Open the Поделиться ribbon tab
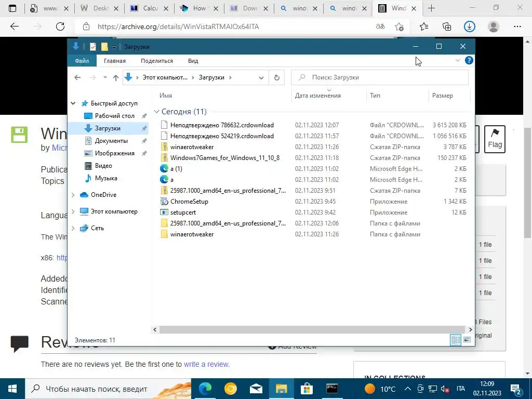Image resolution: width=532 pixels, height=399 pixels. coord(157,61)
